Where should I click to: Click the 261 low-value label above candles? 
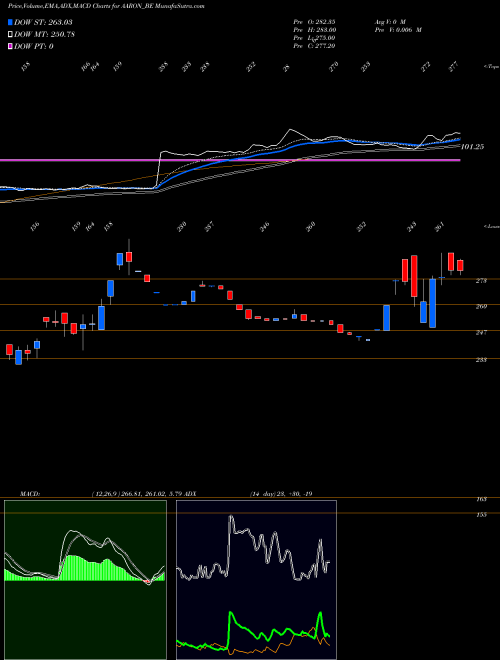[x=438, y=227]
